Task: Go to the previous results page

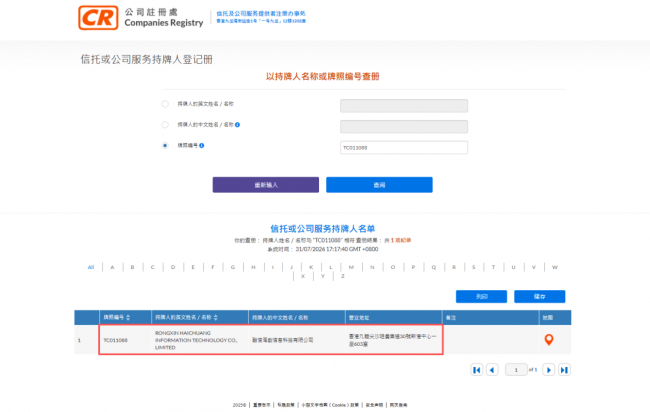Action: pyautogui.click(x=492, y=370)
